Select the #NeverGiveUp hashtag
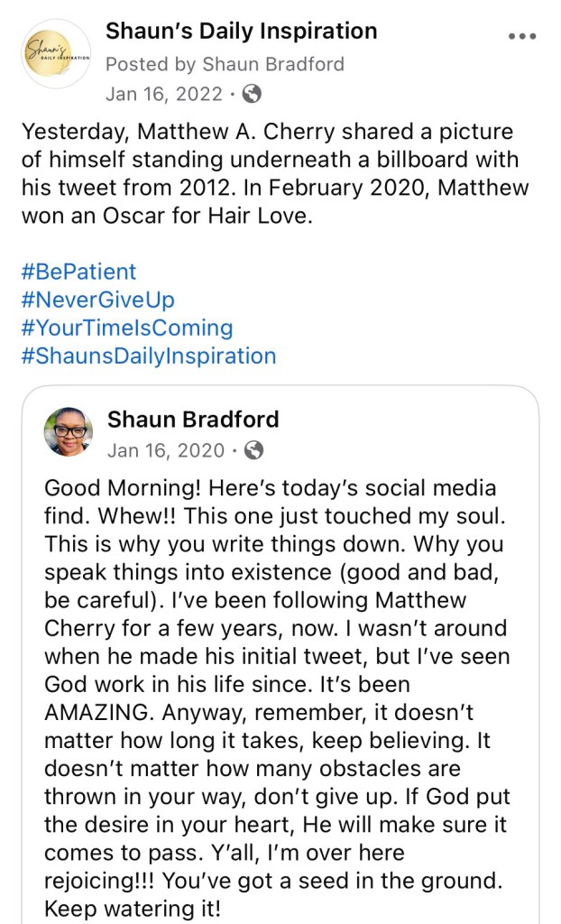The width and height of the screenshot is (561, 924). coord(97,300)
